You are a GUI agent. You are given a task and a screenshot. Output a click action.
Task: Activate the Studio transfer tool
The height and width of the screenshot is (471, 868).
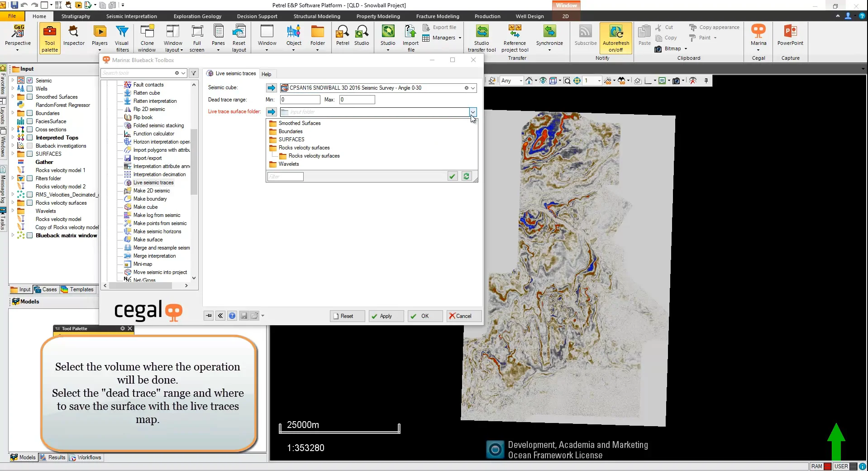pos(481,37)
